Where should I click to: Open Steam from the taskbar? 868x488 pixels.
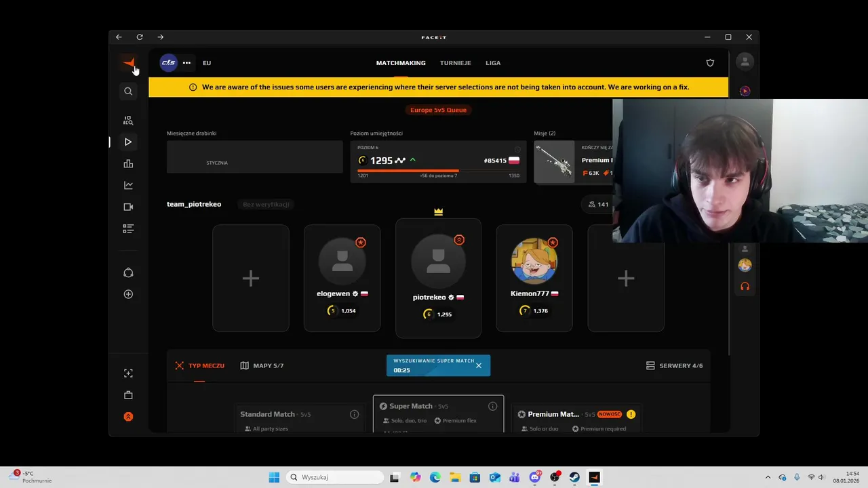(574, 477)
